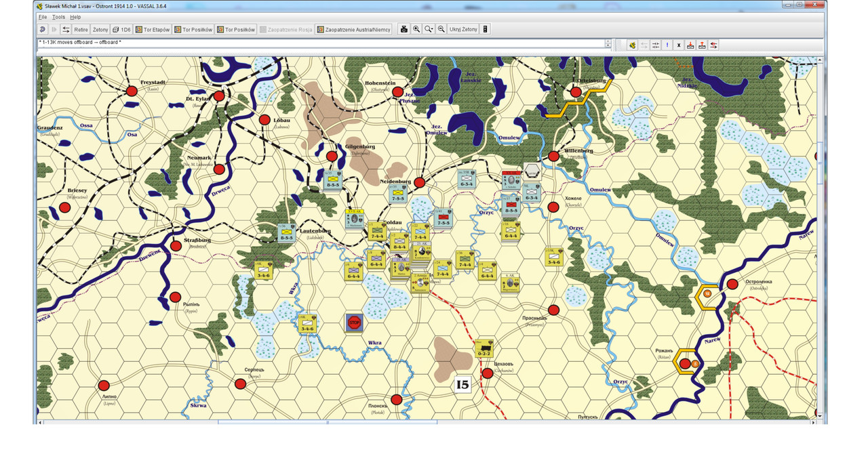Click the Neumark town label on map

coord(199,158)
